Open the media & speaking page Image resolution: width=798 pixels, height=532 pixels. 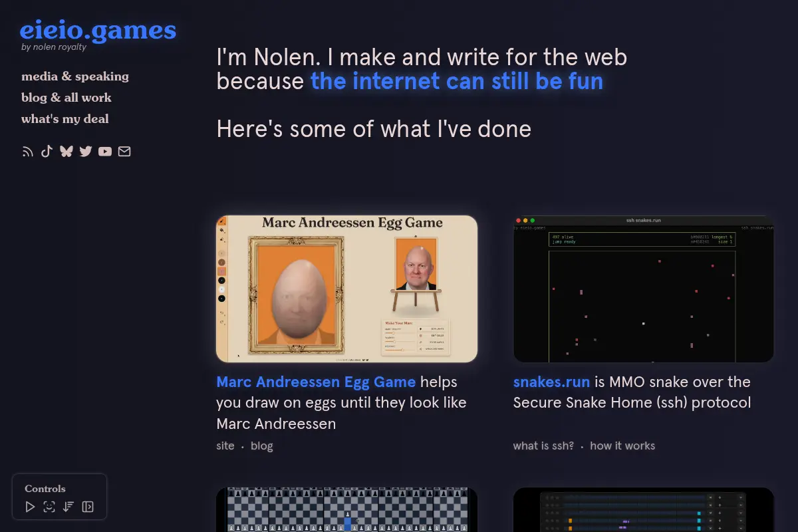pos(75,76)
